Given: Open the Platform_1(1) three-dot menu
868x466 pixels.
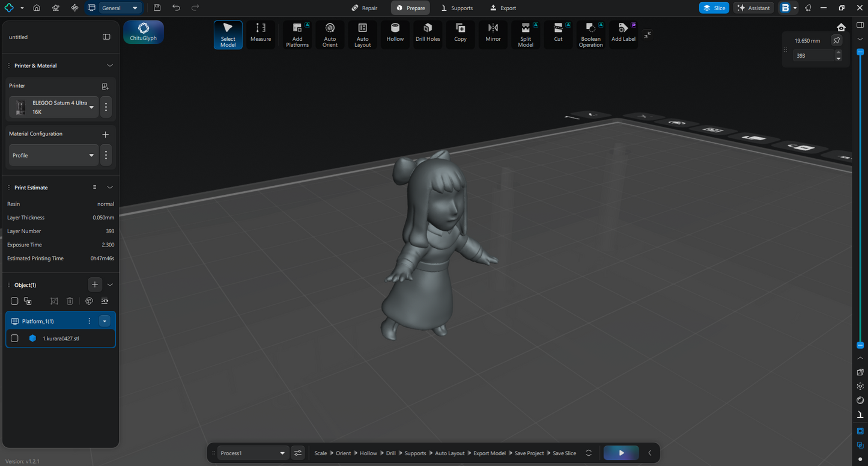Looking at the screenshot, I should pyautogui.click(x=89, y=321).
